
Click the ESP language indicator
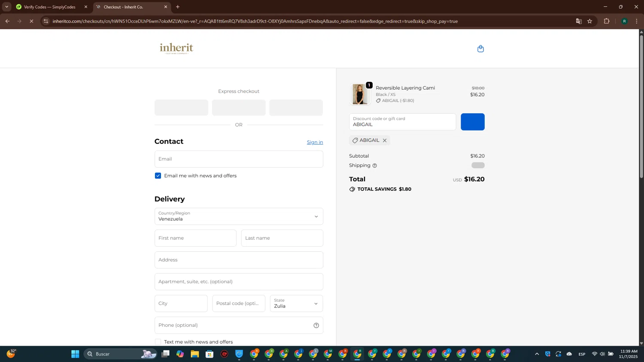point(582,354)
